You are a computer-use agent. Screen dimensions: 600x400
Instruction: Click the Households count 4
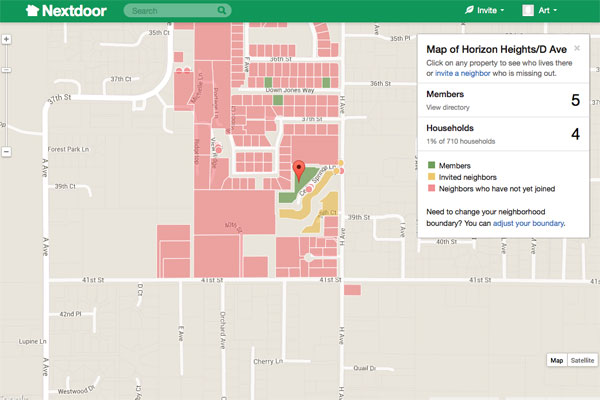[576, 134]
